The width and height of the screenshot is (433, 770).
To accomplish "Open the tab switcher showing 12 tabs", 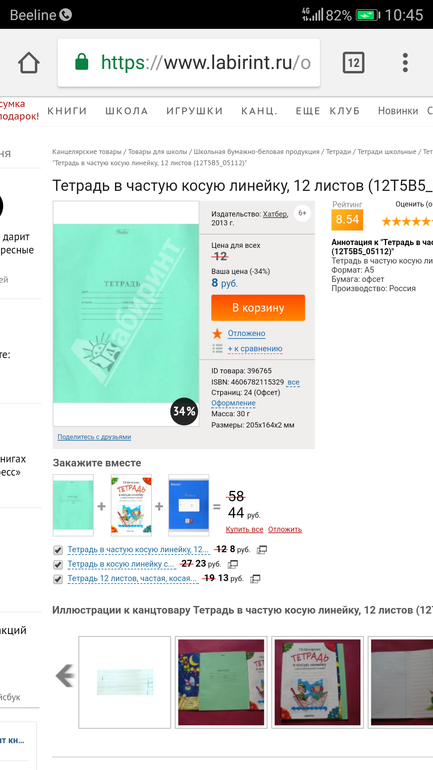I will (353, 63).
